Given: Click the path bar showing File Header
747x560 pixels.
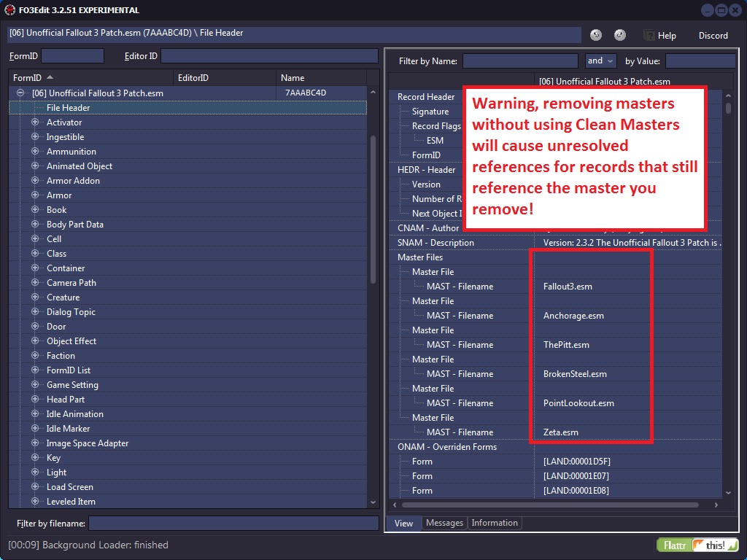Looking at the screenshot, I should [x=295, y=34].
